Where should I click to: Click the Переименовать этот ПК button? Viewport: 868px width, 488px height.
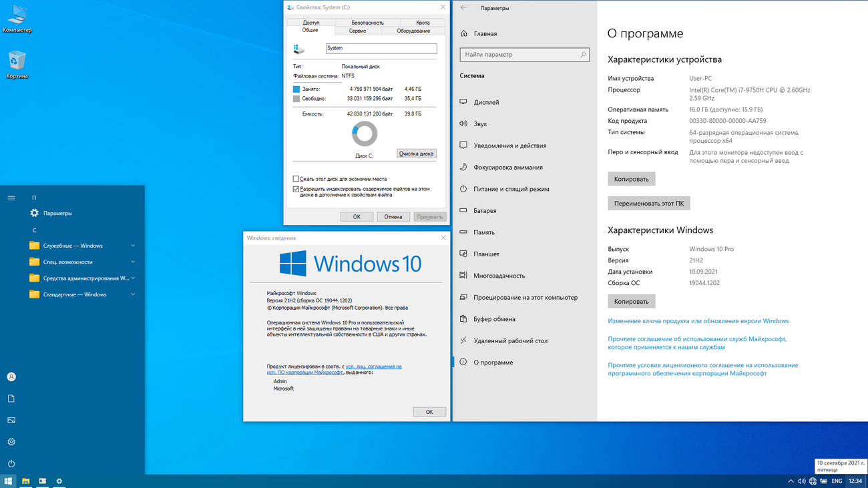[648, 203]
